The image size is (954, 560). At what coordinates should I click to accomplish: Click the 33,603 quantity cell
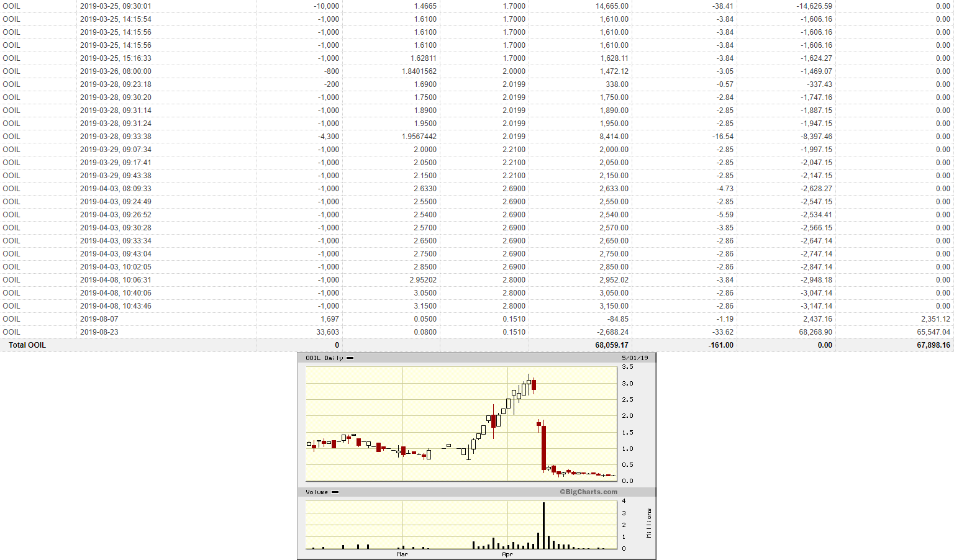pos(328,332)
